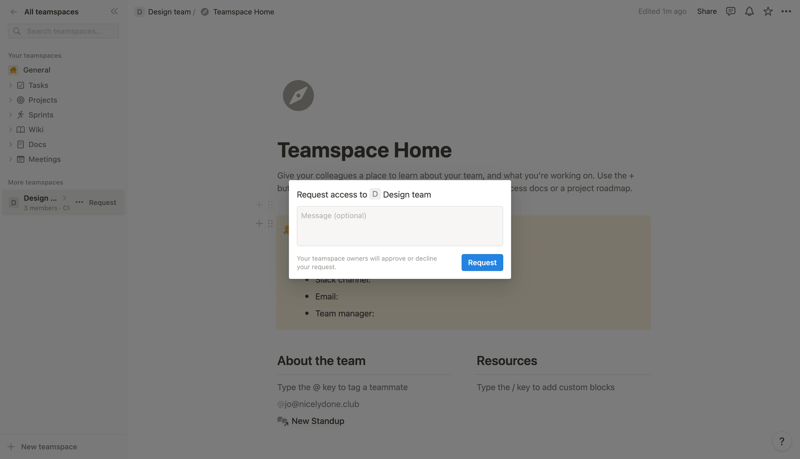Click the Tasks checkbox icon in sidebar
Viewport: 800px width, 459px height.
click(x=20, y=85)
